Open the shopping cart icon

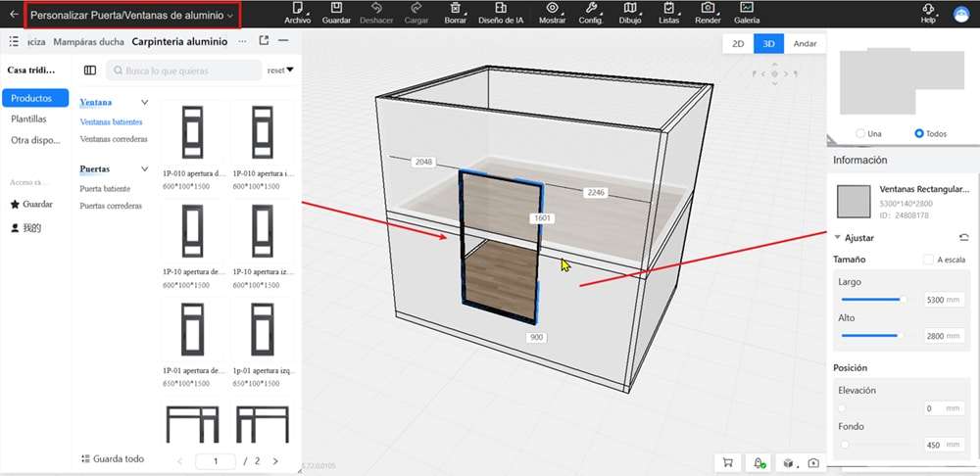point(727,463)
